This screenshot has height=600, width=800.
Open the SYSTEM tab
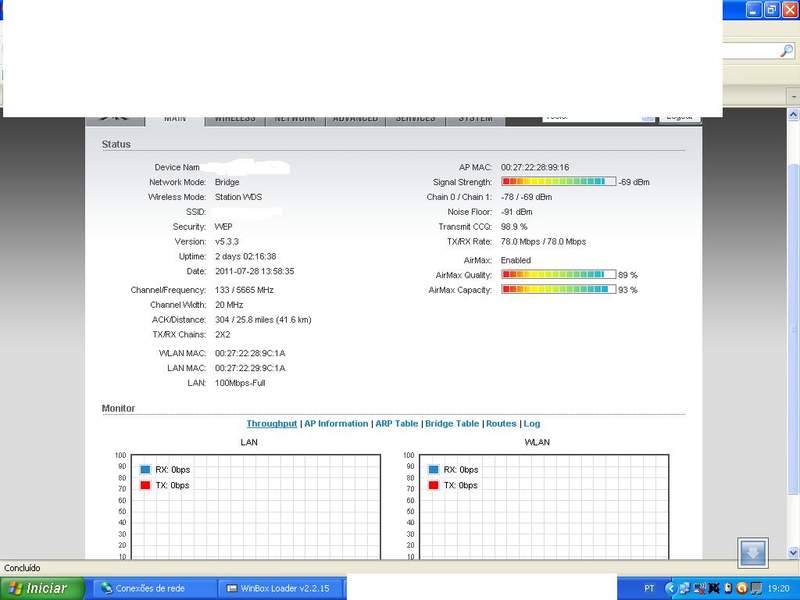[476, 120]
